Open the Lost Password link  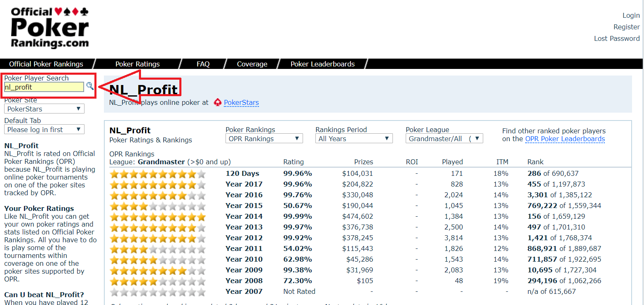(x=617, y=38)
